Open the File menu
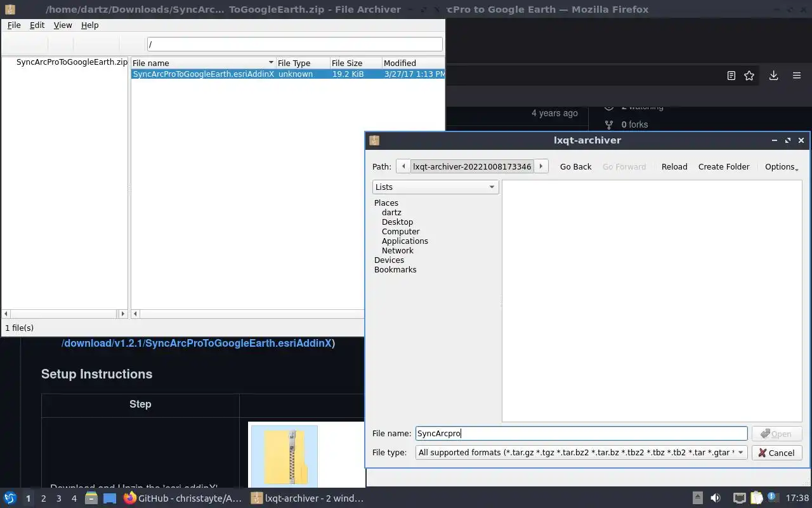Screen dimensions: 812x508 click(x=14, y=25)
